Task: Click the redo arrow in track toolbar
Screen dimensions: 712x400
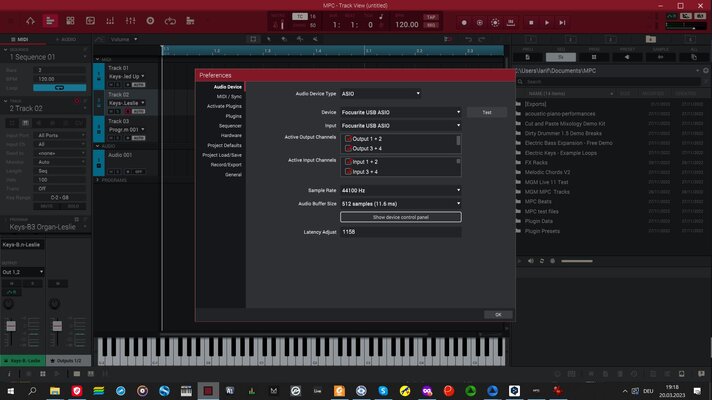Action: (482, 40)
